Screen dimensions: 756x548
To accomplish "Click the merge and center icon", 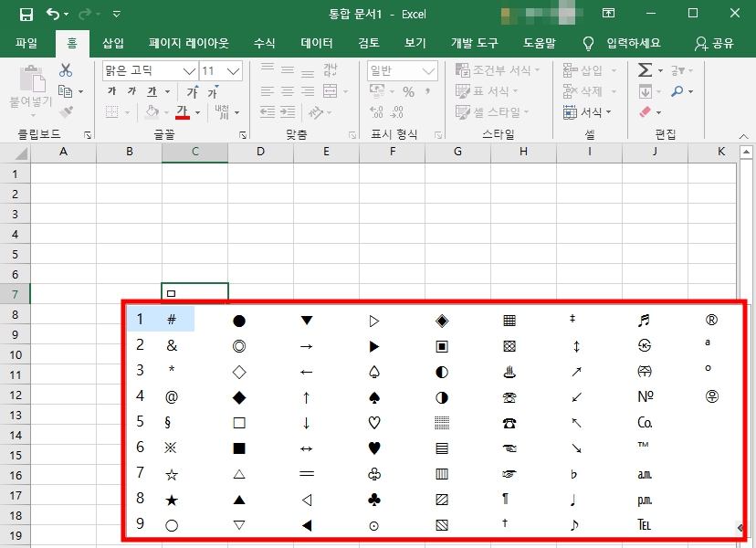I will pos(330,90).
